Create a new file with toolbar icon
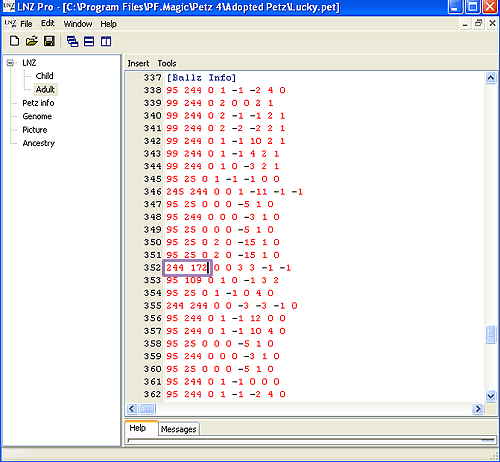This screenshot has width=500, height=462. 14,41
